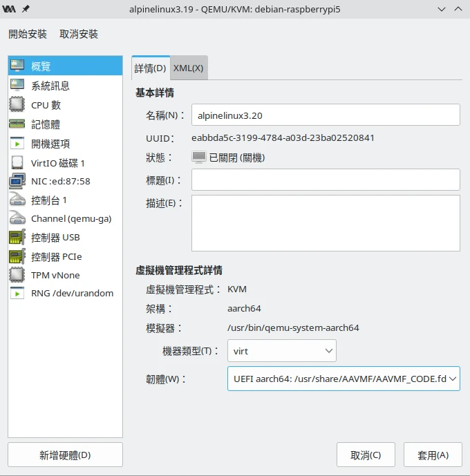Click the 已關閉 (關機) status text
Screen dimensions: 470x476
click(x=237, y=158)
